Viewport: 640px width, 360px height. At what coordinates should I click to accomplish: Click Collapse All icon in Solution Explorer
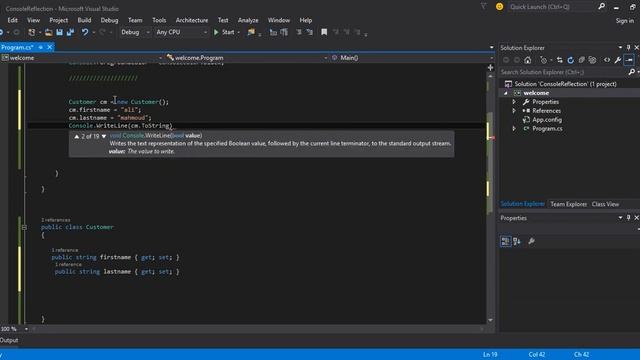click(582, 60)
